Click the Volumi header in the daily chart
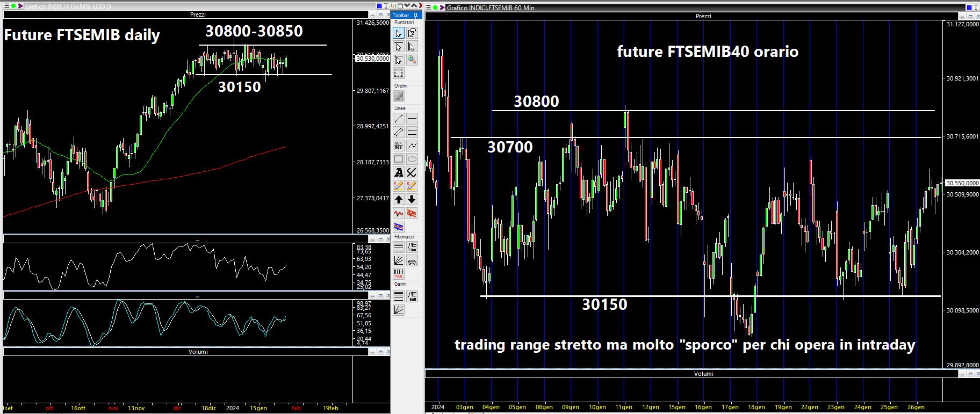The height and width of the screenshot is (414, 980). coord(198,352)
